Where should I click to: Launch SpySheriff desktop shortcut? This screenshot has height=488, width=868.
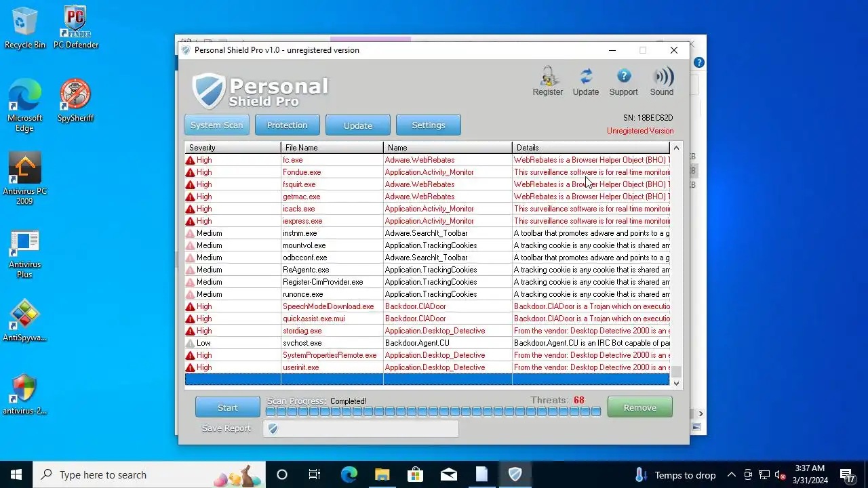75,101
